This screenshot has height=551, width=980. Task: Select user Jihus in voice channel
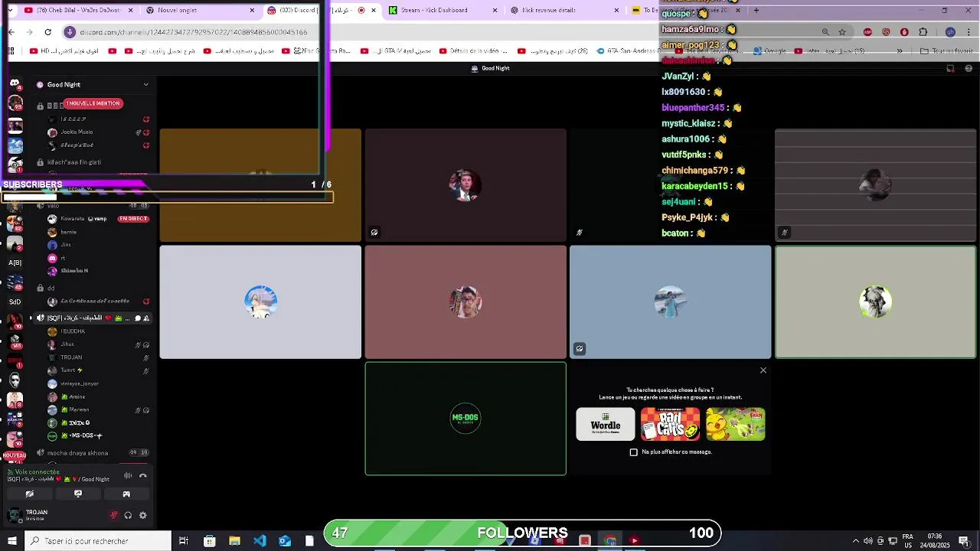pos(67,344)
